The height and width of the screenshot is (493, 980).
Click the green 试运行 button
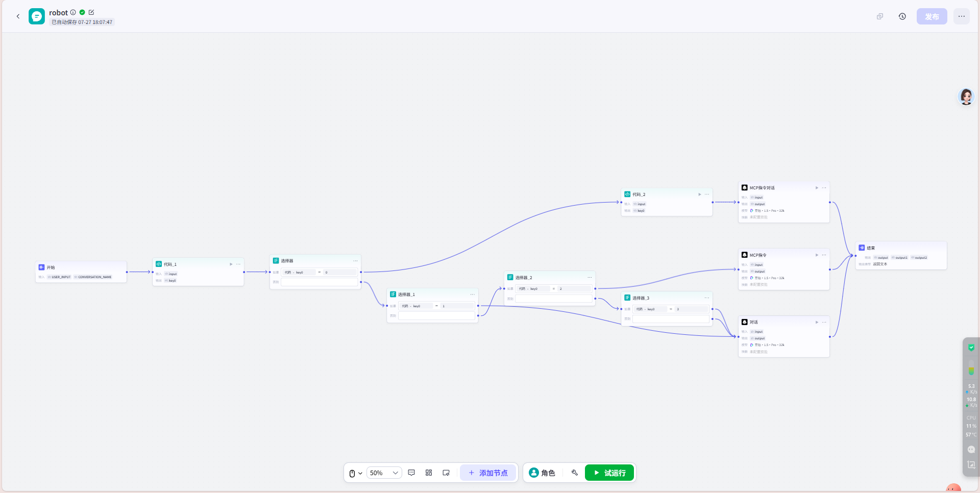(x=609, y=473)
